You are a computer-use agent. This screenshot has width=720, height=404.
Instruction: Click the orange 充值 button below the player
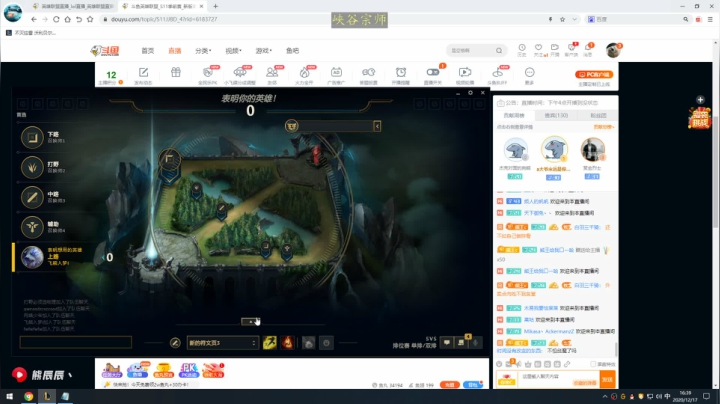coord(450,385)
